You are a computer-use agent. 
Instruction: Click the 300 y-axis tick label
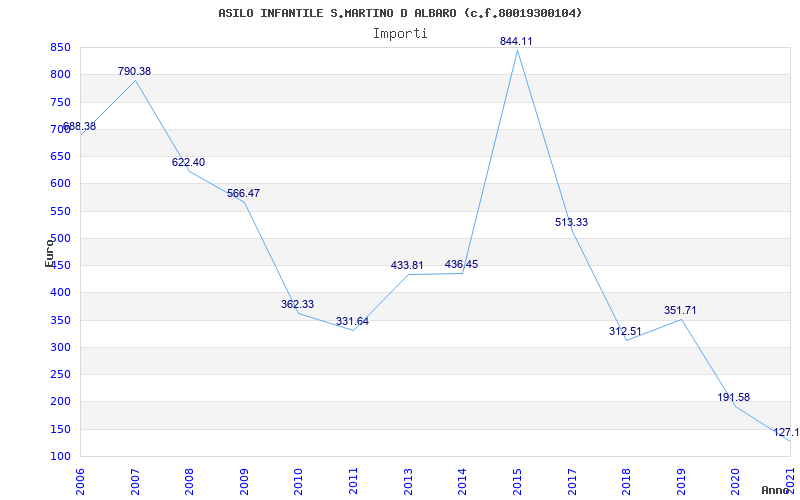[60, 347]
